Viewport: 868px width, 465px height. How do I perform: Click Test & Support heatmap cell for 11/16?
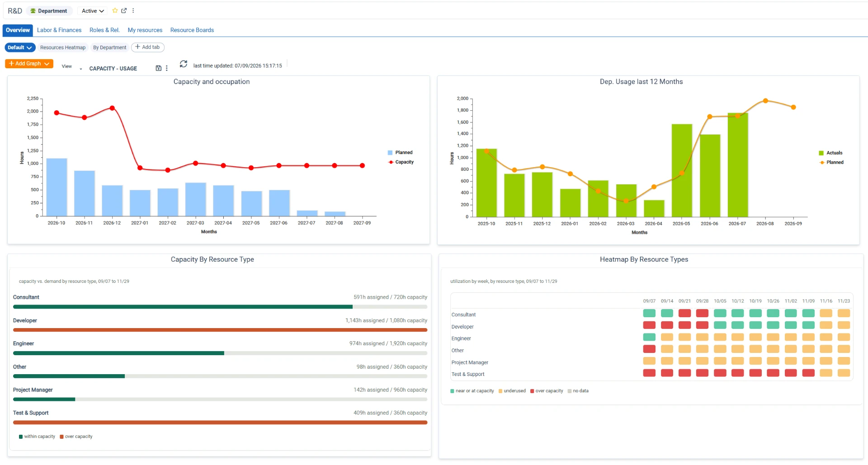[x=826, y=373]
